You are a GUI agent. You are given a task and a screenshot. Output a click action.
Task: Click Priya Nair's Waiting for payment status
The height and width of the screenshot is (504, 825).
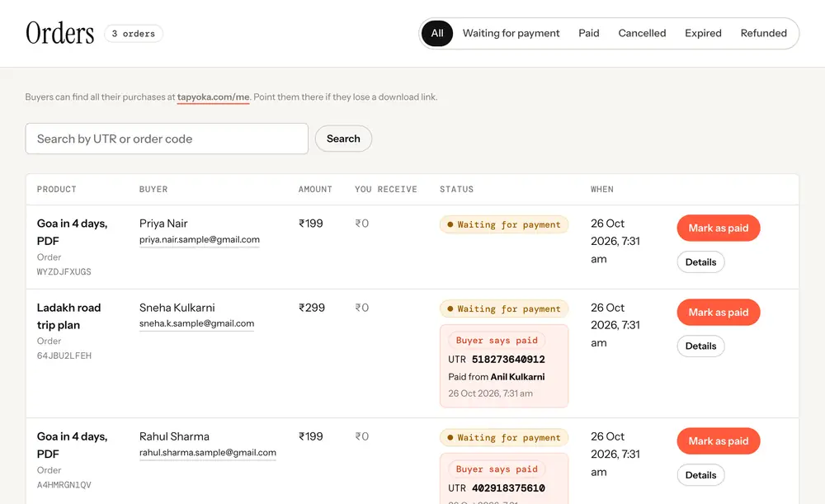click(504, 224)
